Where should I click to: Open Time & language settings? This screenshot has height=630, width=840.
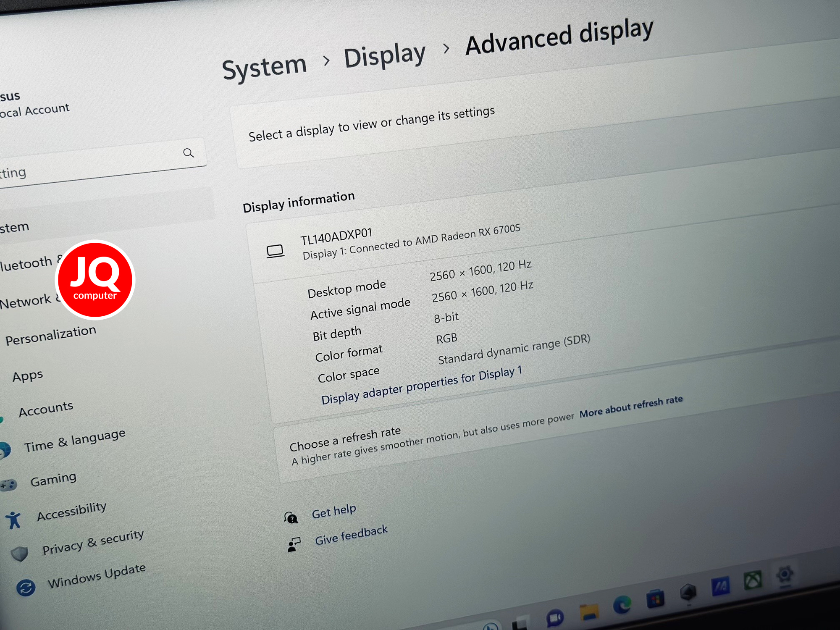coord(75,440)
